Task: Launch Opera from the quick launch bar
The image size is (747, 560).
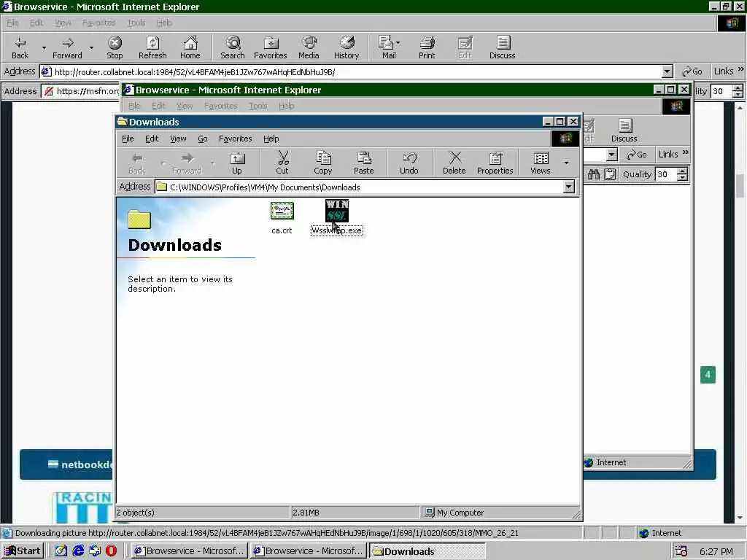Action: pyautogui.click(x=111, y=551)
